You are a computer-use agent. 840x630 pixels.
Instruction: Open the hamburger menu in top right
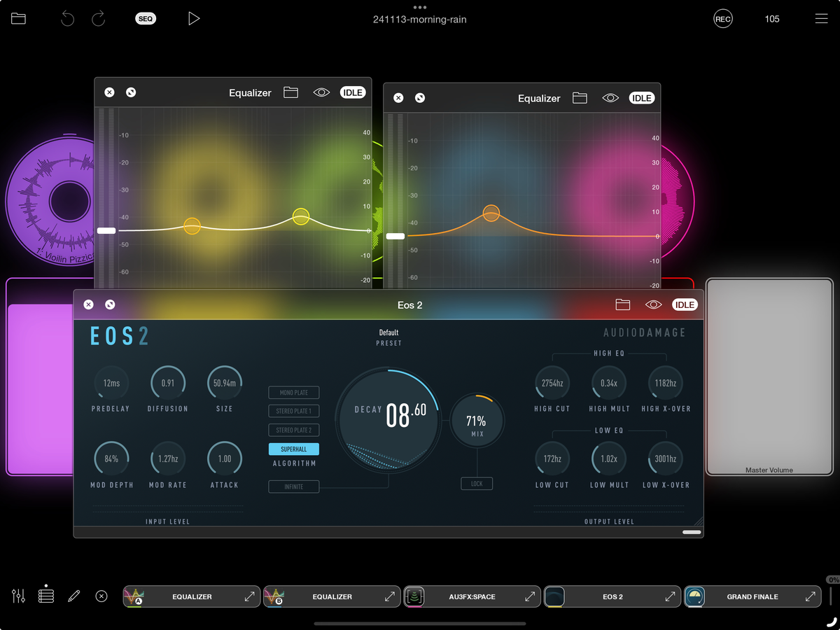821,19
